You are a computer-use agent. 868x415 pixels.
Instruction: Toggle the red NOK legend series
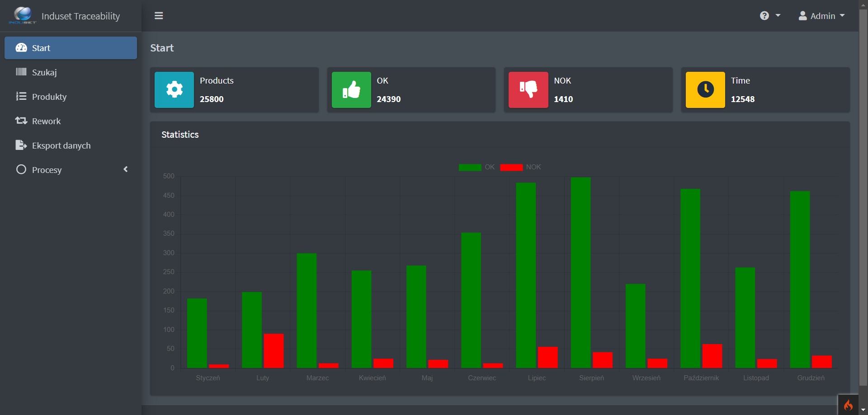[511, 167]
